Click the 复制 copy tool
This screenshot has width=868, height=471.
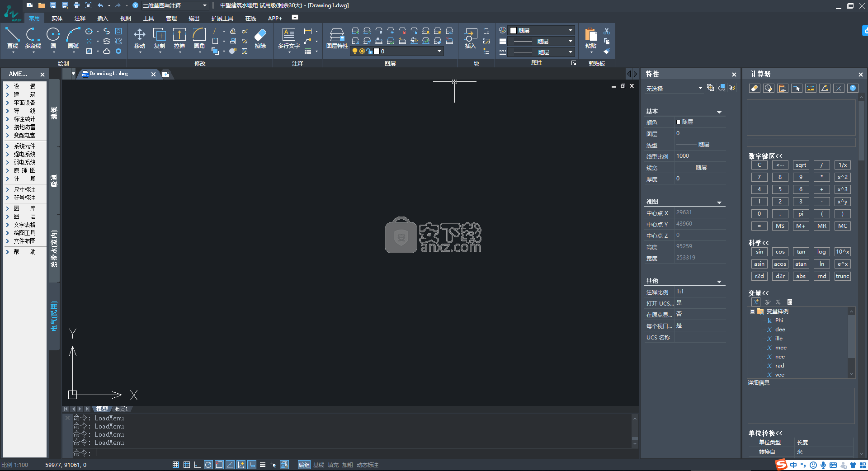click(x=160, y=38)
